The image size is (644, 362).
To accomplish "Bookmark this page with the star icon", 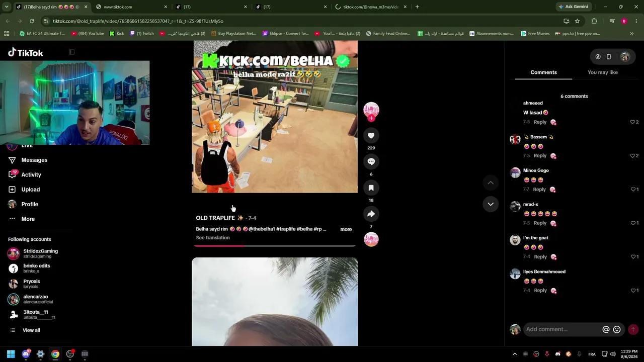I will click(x=577, y=21).
